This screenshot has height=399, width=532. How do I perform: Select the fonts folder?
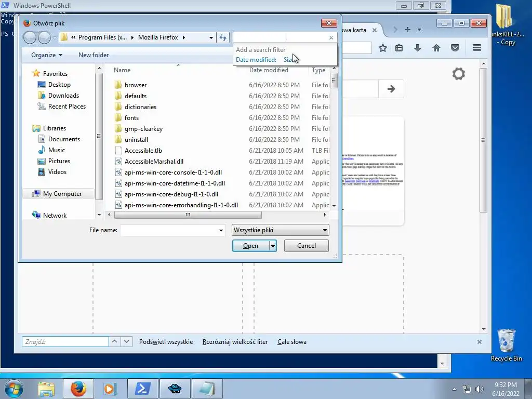pos(131,118)
